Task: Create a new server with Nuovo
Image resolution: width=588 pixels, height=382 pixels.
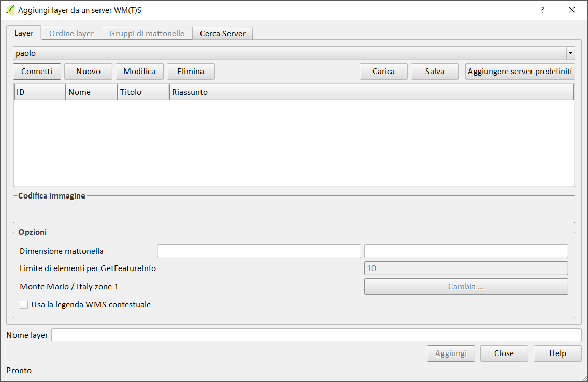Action: [x=88, y=72]
